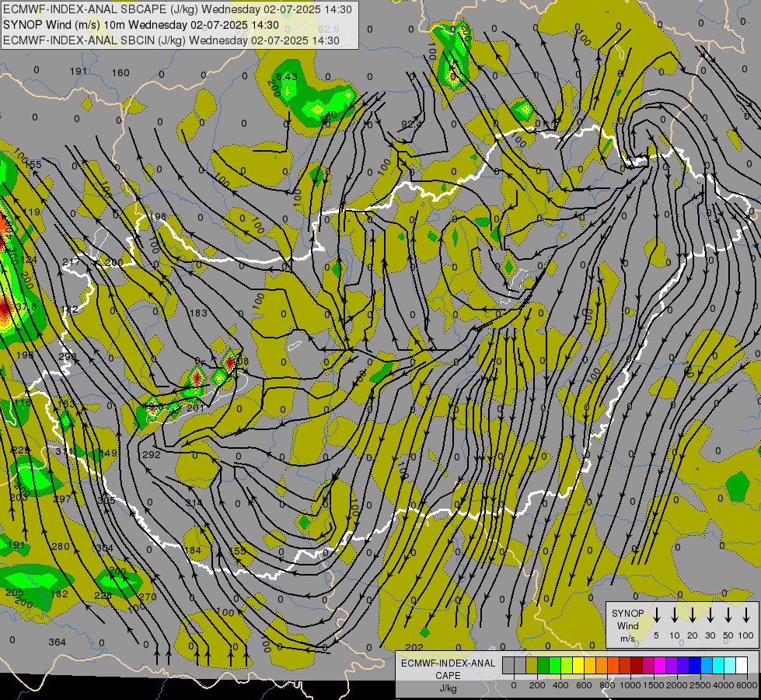
Task: Pick the dark green swatch in the CAPE legend
Action: tap(543, 665)
